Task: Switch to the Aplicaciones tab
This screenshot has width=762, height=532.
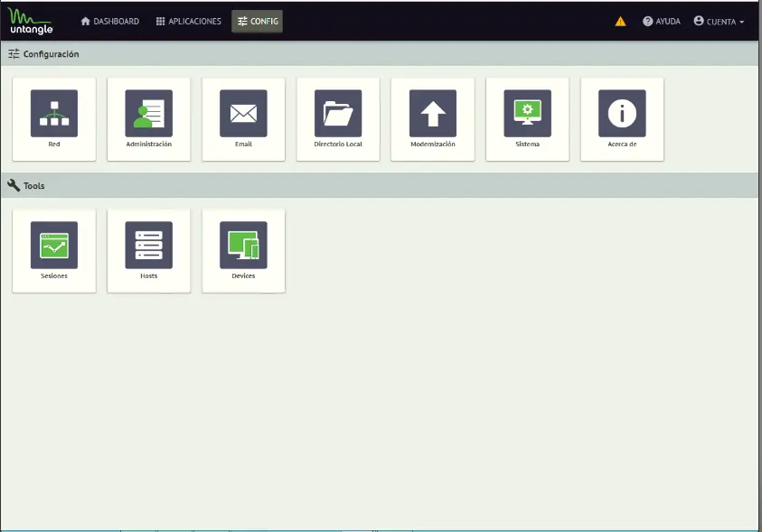Action: [189, 22]
